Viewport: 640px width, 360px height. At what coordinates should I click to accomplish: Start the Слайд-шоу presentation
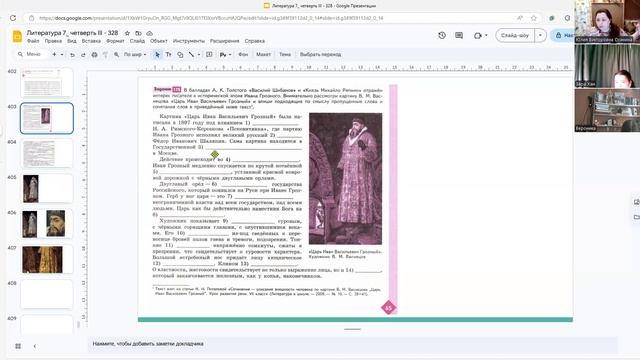click(515, 36)
